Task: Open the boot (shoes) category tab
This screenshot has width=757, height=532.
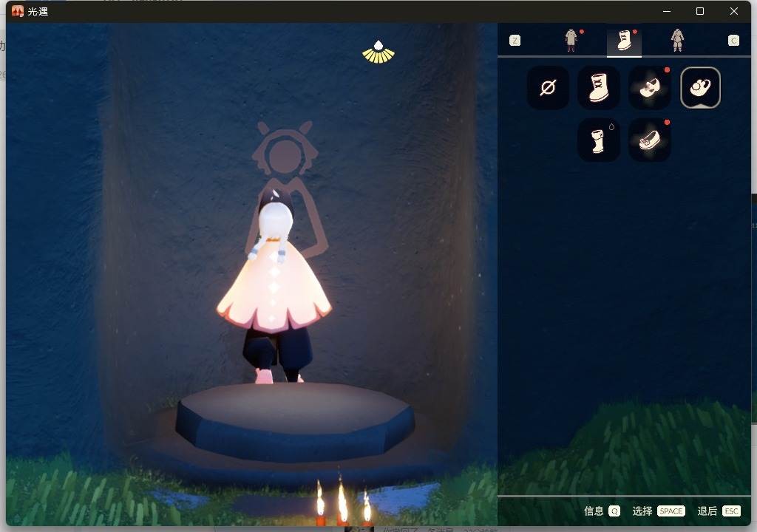Action: pyautogui.click(x=624, y=41)
